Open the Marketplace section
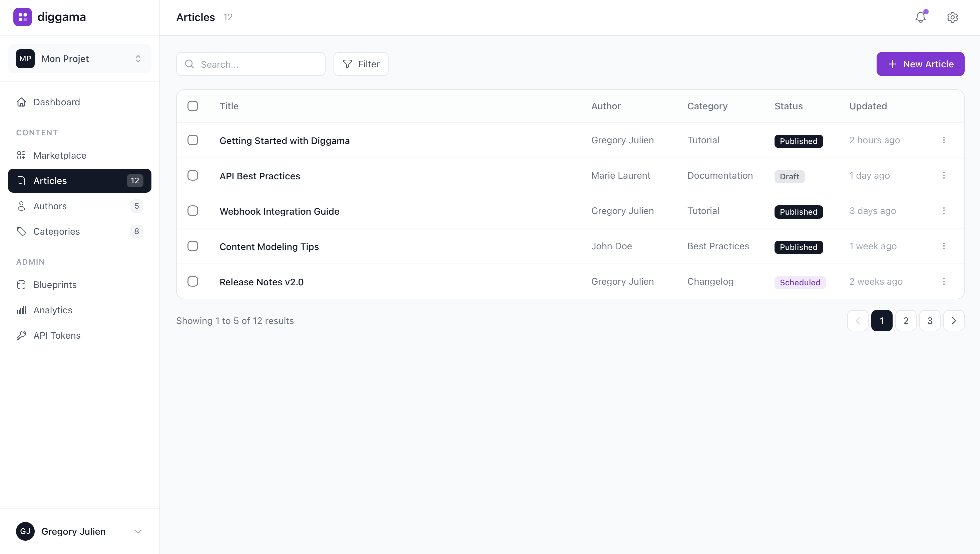The height and width of the screenshot is (554, 980). pos(60,155)
